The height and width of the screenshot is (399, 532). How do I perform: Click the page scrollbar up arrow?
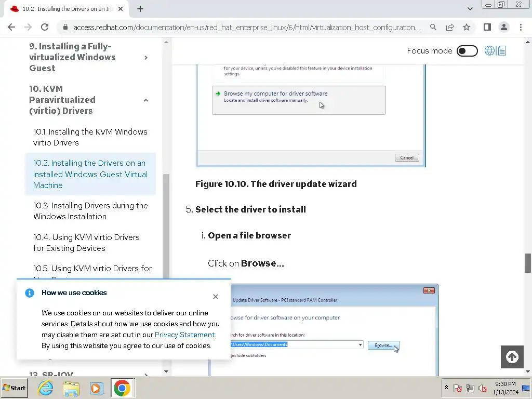coord(528,42)
